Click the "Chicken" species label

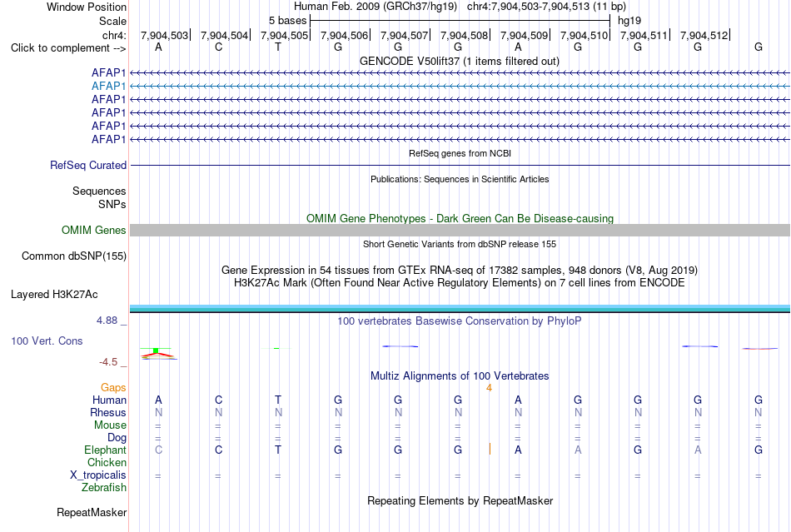[x=107, y=462]
